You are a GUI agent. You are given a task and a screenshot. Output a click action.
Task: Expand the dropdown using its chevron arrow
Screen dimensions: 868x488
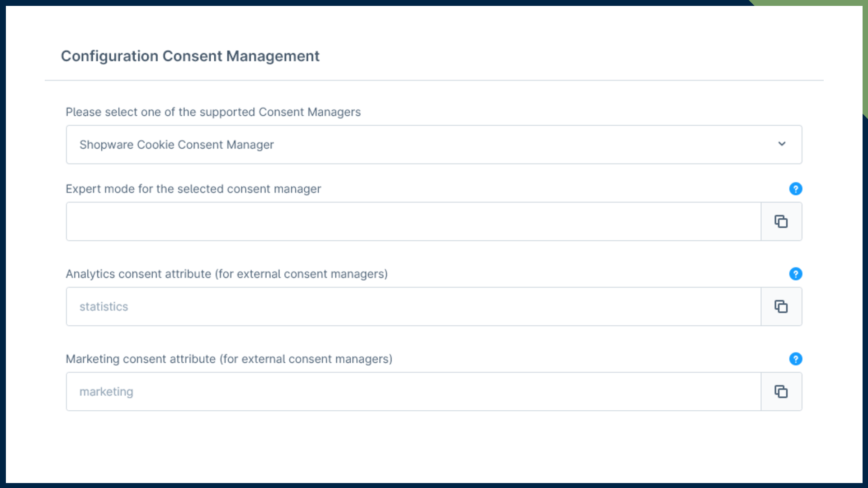[782, 144]
